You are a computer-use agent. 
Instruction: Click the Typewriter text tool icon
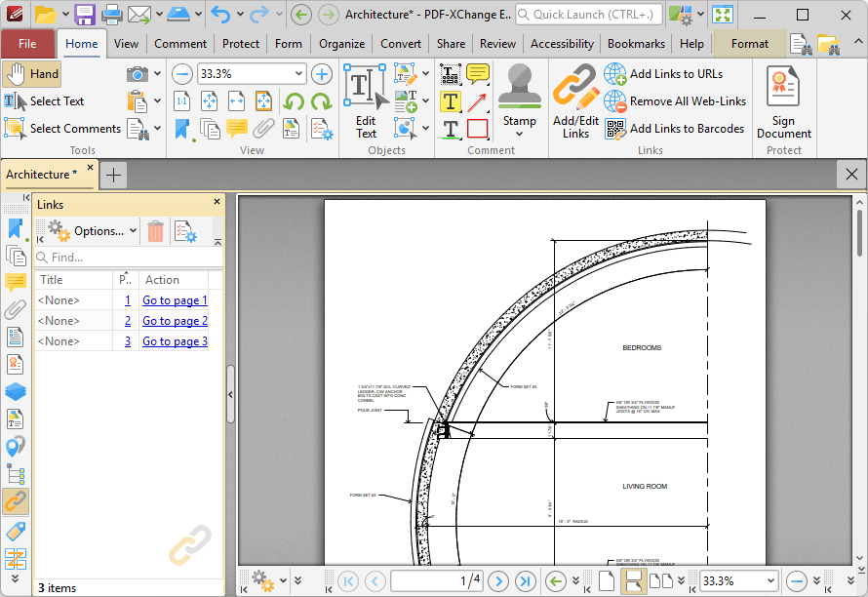pos(450,74)
